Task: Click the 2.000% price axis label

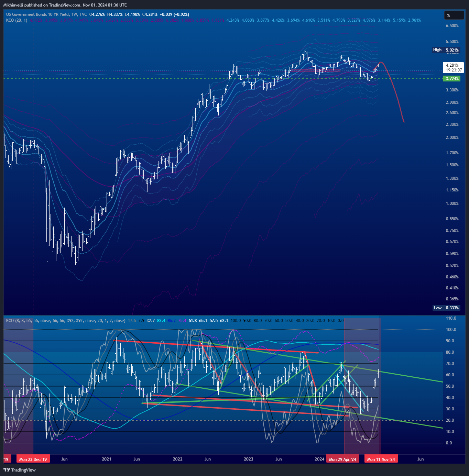Action: tap(452, 137)
